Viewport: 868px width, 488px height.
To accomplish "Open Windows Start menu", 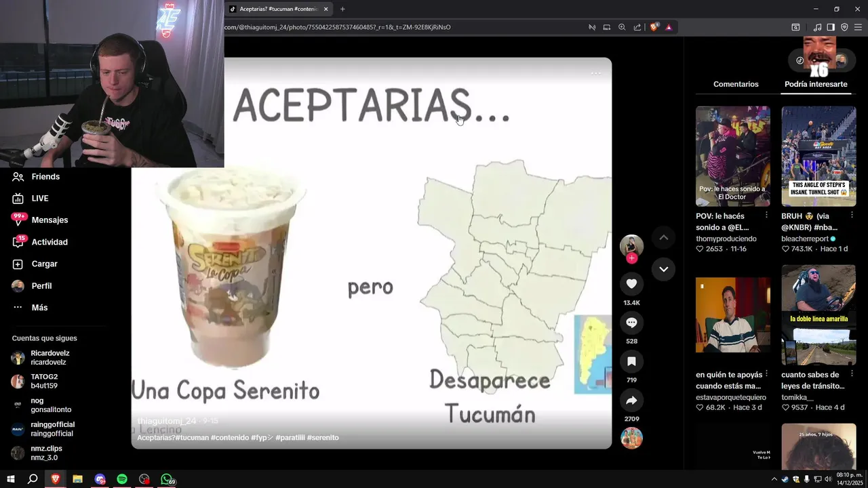I will coord(11,479).
